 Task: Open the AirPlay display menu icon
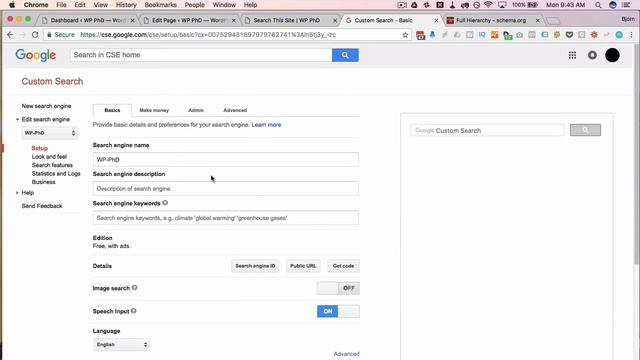point(502,5)
